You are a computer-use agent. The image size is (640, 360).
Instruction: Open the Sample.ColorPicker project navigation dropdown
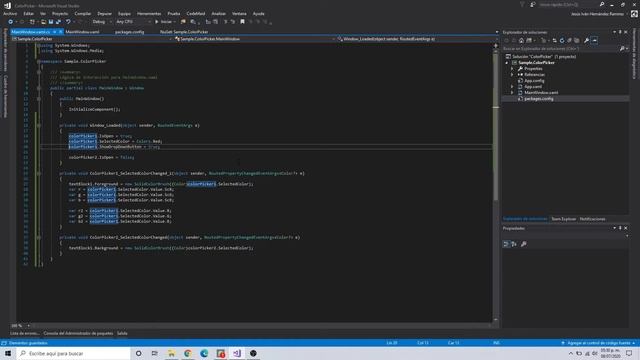(92, 39)
